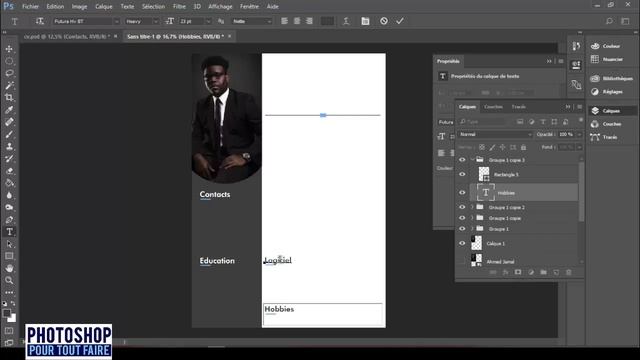Open the font style Heavy dropdown
Image resolution: width=640 pixels, height=360 pixels.
(155, 21)
